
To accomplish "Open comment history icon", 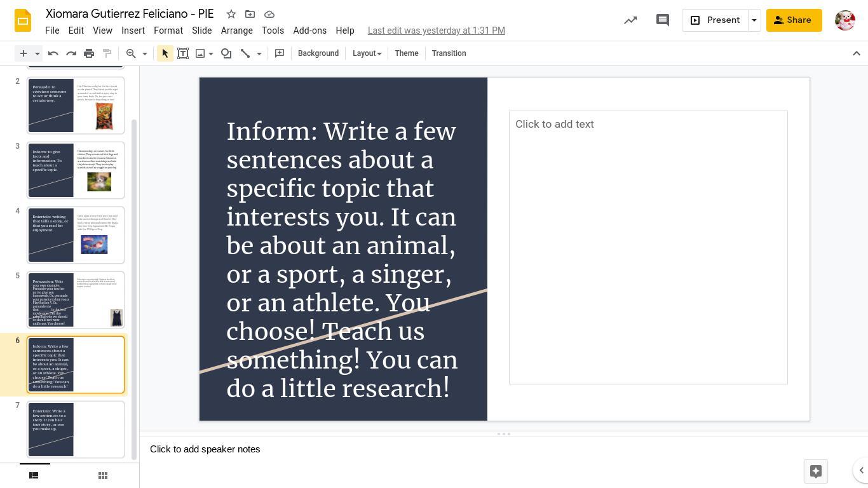I will (x=662, y=20).
